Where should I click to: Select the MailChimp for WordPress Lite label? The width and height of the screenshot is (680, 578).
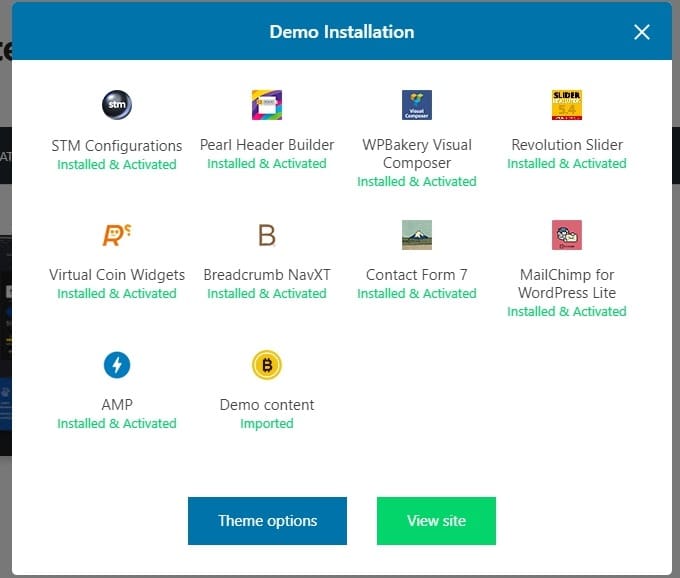point(567,284)
